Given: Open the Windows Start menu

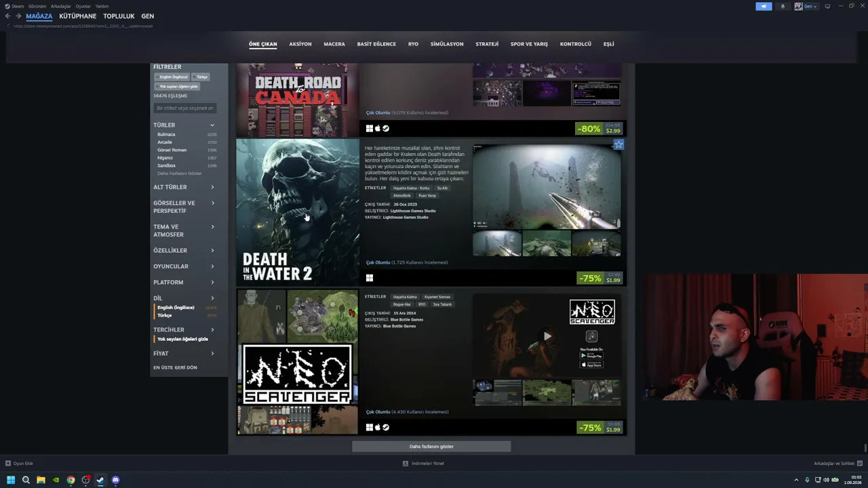Looking at the screenshot, I should pyautogui.click(x=11, y=480).
